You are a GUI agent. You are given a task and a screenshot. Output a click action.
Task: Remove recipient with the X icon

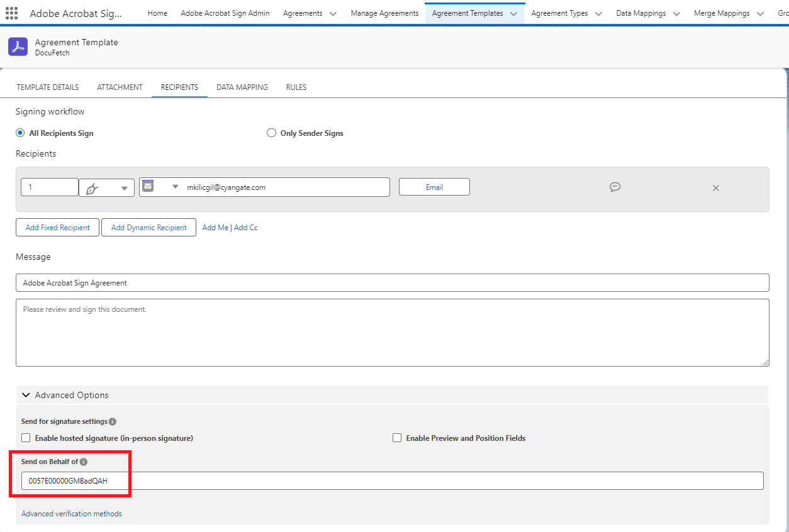click(715, 187)
